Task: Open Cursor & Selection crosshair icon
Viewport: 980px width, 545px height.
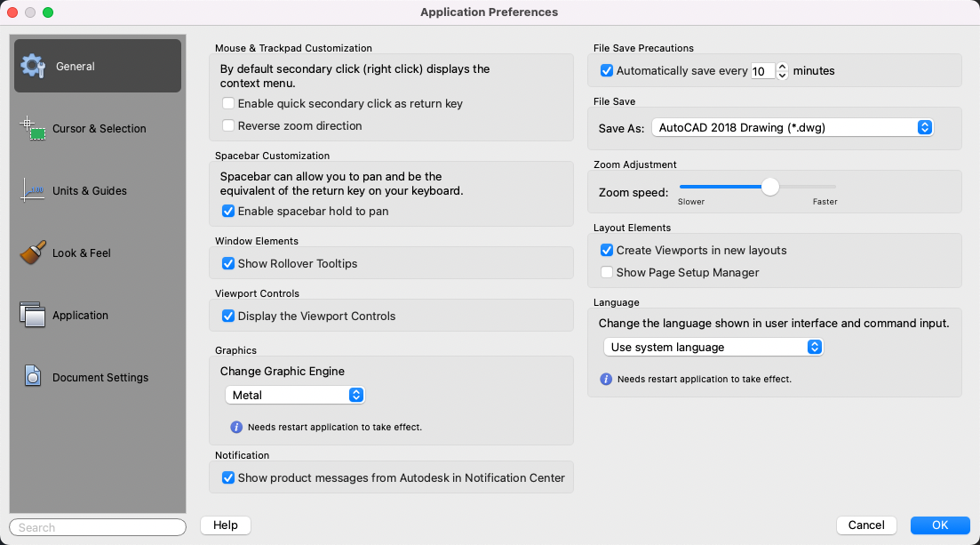Action: pyautogui.click(x=33, y=128)
